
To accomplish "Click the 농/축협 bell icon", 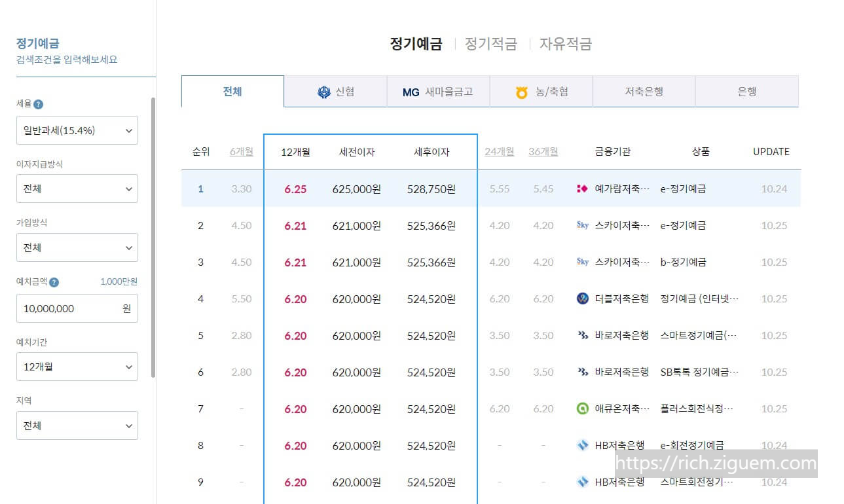I will [x=521, y=92].
